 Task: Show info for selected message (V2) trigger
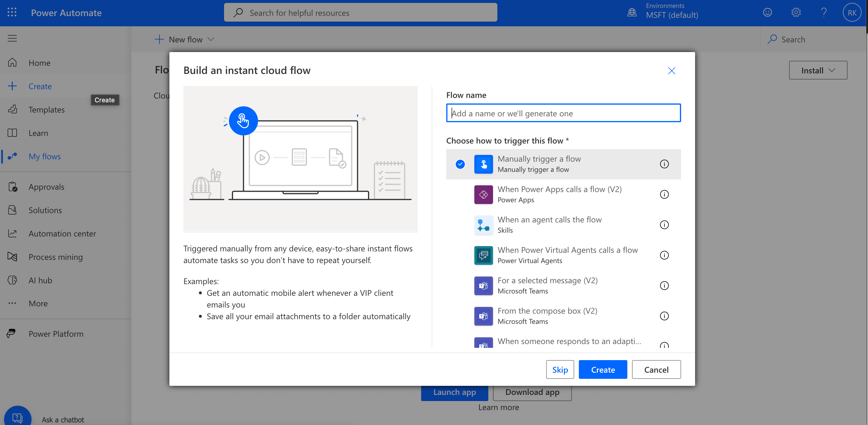tap(664, 285)
